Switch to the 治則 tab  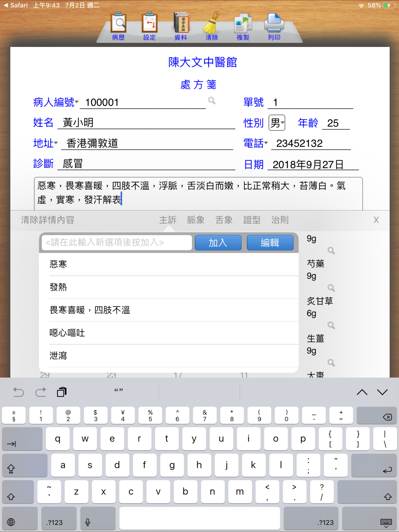point(280,220)
